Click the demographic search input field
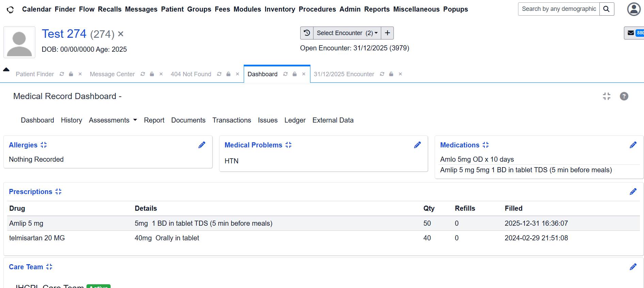This screenshot has height=288, width=644. coord(559,9)
